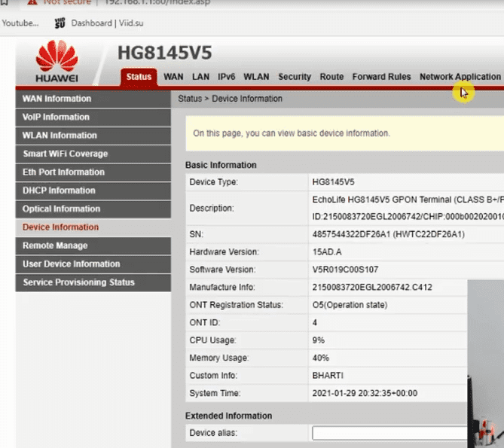The height and width of the screenshot is (448, 504).
Task: Open Eth Port Information page
Action: click(x=93, y=172)
